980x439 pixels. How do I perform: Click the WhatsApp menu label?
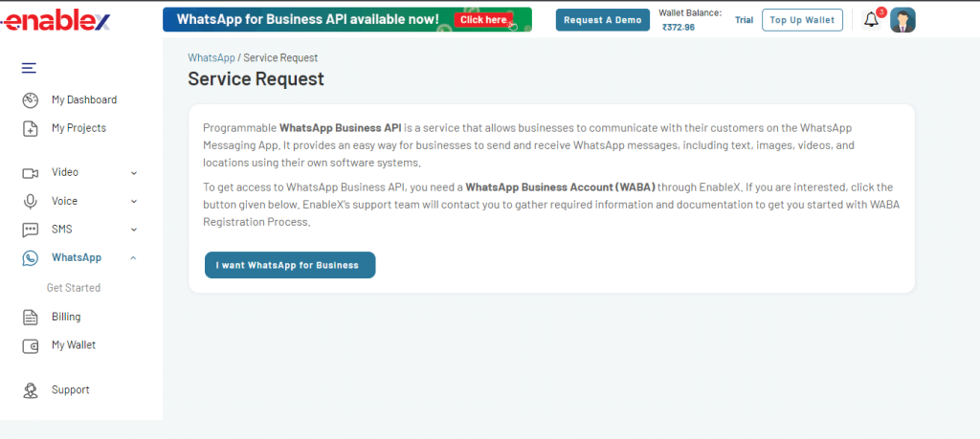[77, 257]
